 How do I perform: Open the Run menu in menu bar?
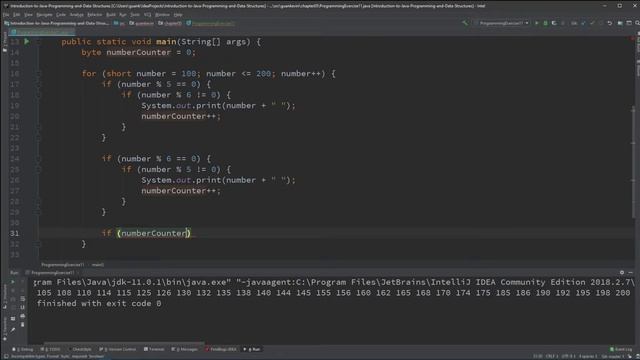pyautogui.click(x=123, y=15)
